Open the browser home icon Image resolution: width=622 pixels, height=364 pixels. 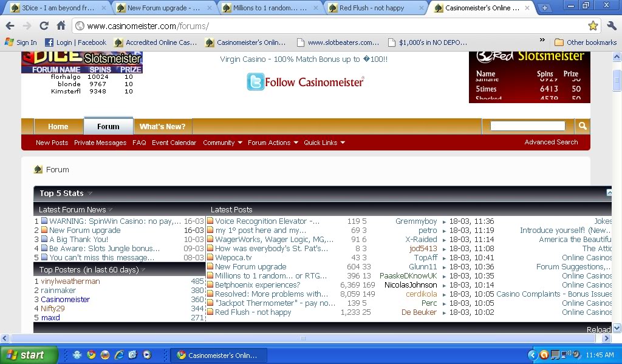click(61, 25)
